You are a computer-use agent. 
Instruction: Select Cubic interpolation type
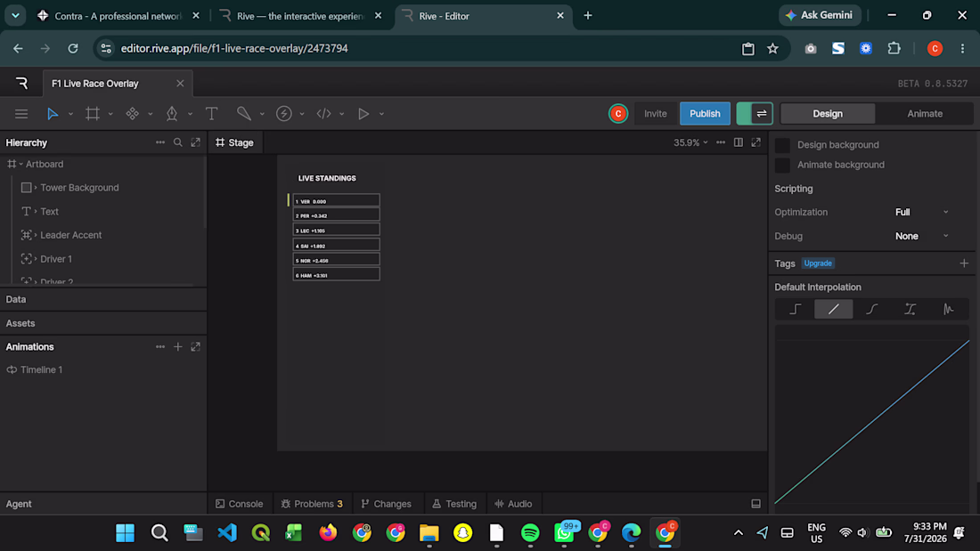click(872, 309)
